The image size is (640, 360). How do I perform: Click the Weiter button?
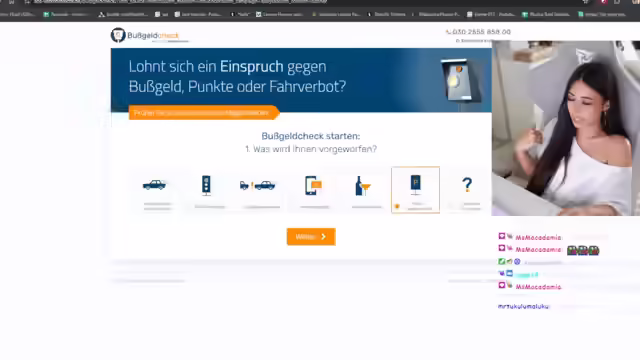click(x=311, y=237)
